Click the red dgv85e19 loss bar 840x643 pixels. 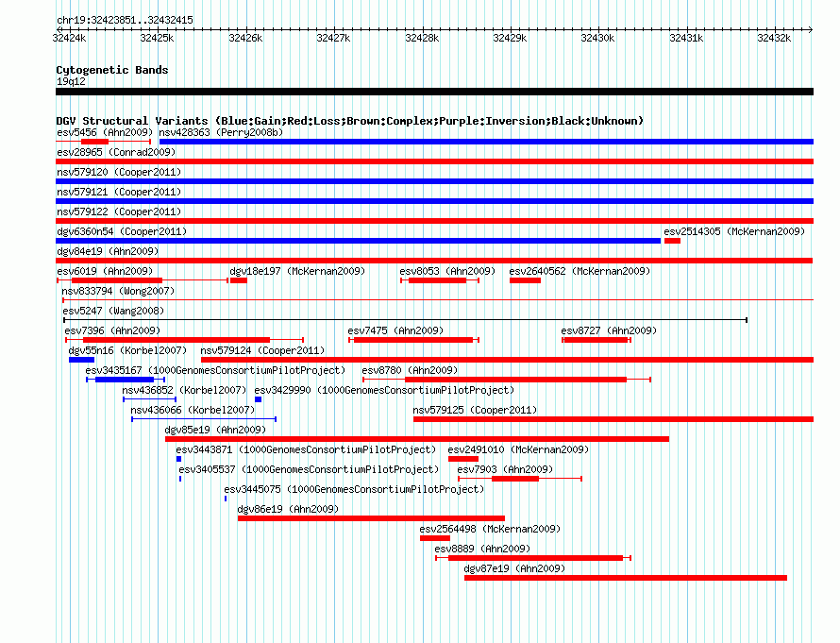coord(417,439)
